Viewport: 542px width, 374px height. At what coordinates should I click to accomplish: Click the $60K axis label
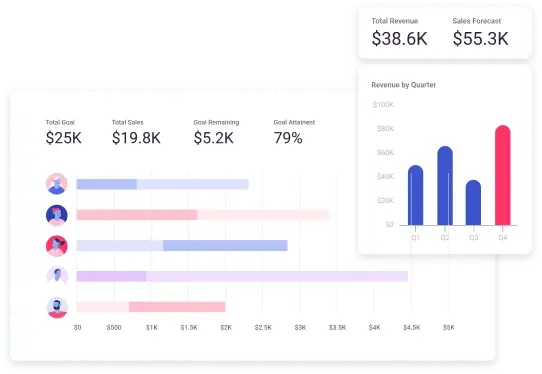(x=385, y=152)
